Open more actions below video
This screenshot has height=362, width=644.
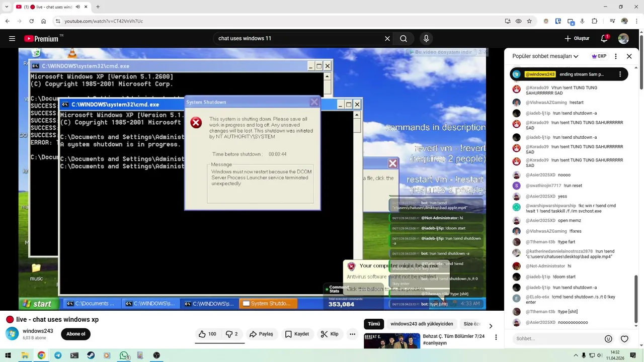click(353, 334)
